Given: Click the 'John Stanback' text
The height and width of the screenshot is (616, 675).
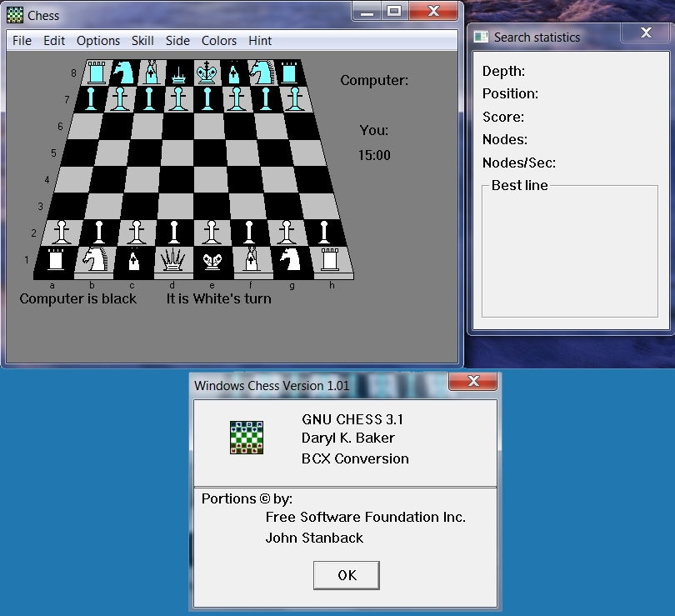Looking at the screenshot, I should point(314,538).
